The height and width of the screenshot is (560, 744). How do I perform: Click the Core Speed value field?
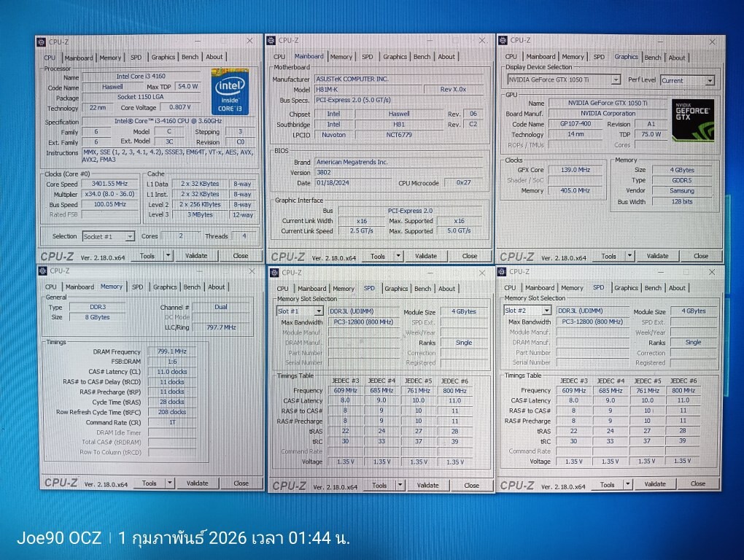coord(110,184)
